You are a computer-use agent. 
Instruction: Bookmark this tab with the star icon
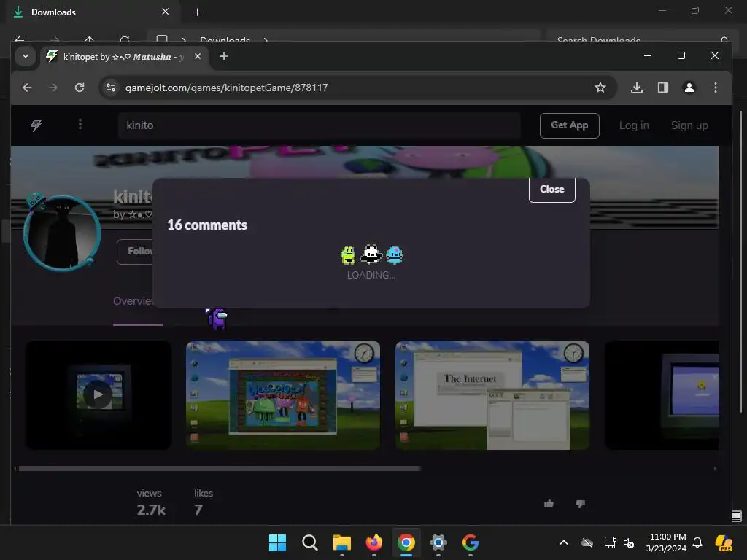coord(600,87)
